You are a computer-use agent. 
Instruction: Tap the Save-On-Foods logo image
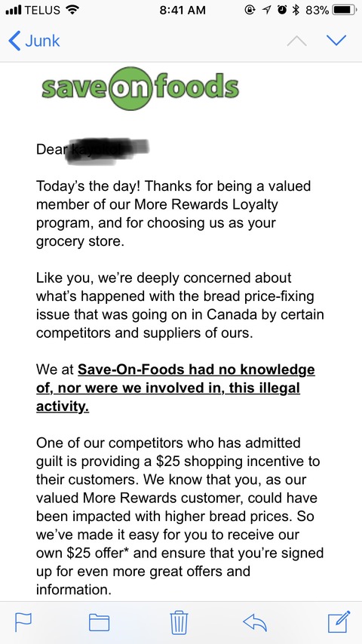140,88
